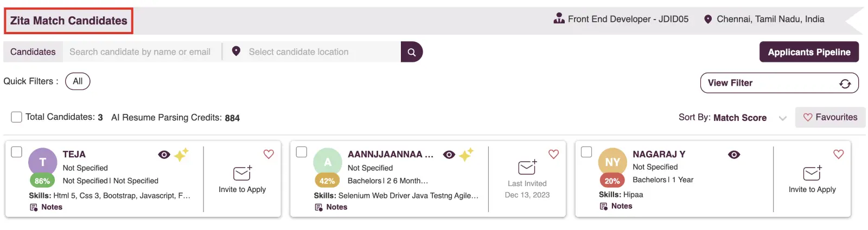Viewport: 868px width, 230px height.
Task: Click Zita Match Candidates heading
Action: coord(69,21)
